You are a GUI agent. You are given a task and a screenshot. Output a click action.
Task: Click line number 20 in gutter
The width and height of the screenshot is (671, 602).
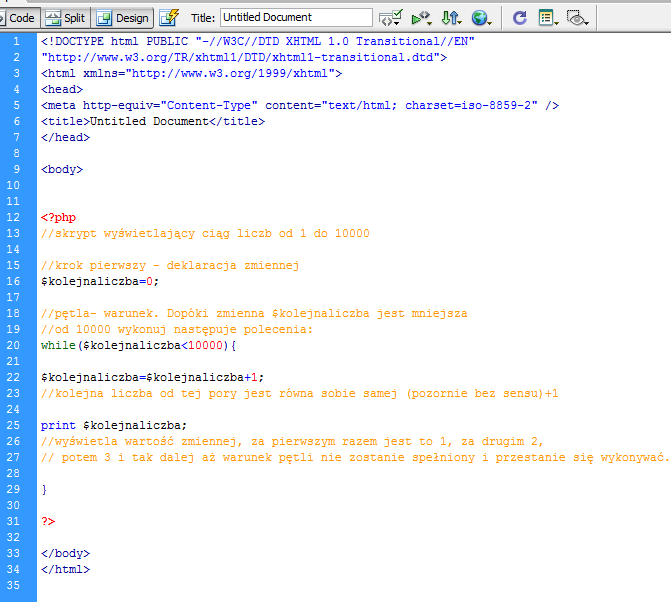point(13,345)
